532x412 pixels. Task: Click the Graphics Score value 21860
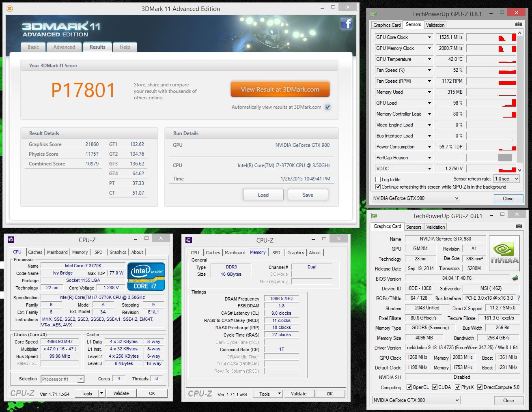click(92, 144)
